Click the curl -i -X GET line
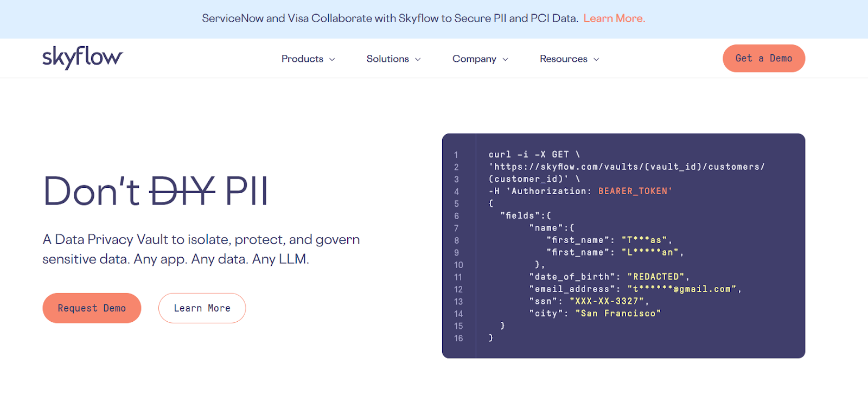 (534, 155)
